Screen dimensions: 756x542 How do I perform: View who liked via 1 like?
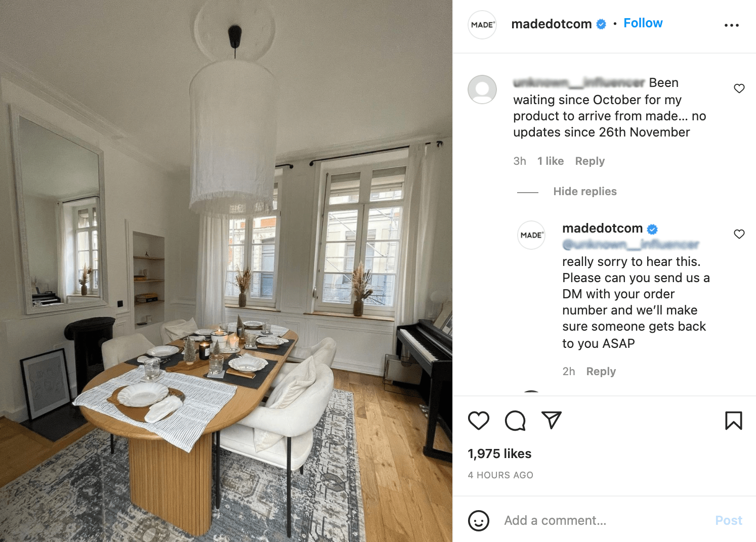tap(550, 161)
